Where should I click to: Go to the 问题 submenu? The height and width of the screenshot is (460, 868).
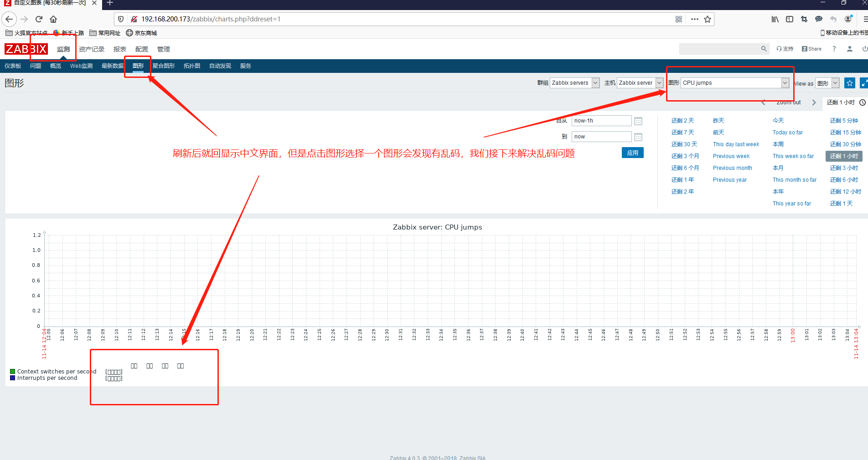36,66
